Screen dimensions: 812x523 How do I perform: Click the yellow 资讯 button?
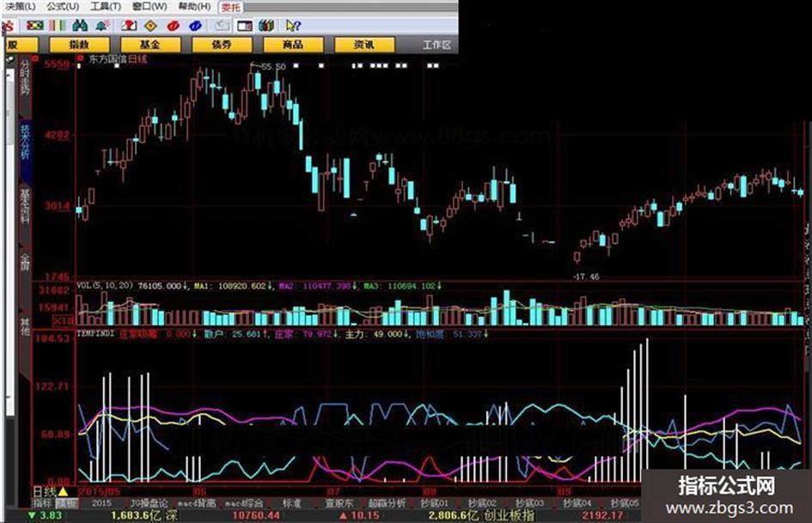coord(364,45)
